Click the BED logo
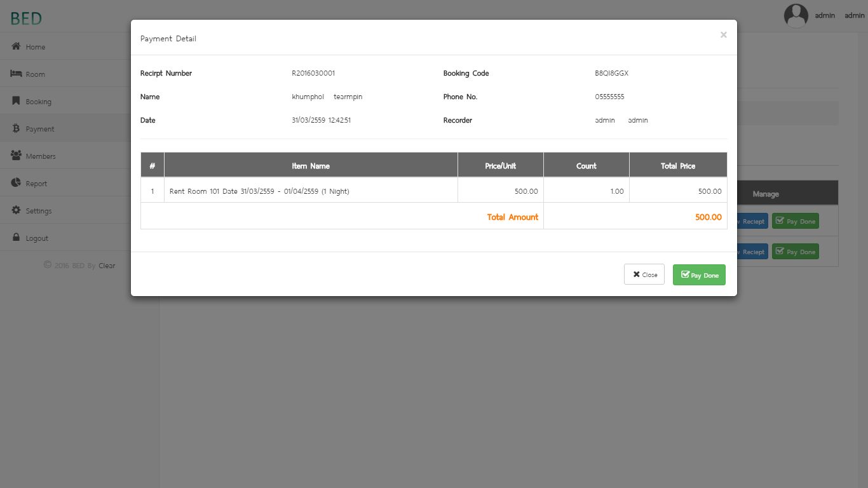Viewport: 868px width, 488px height. [25, 18]
